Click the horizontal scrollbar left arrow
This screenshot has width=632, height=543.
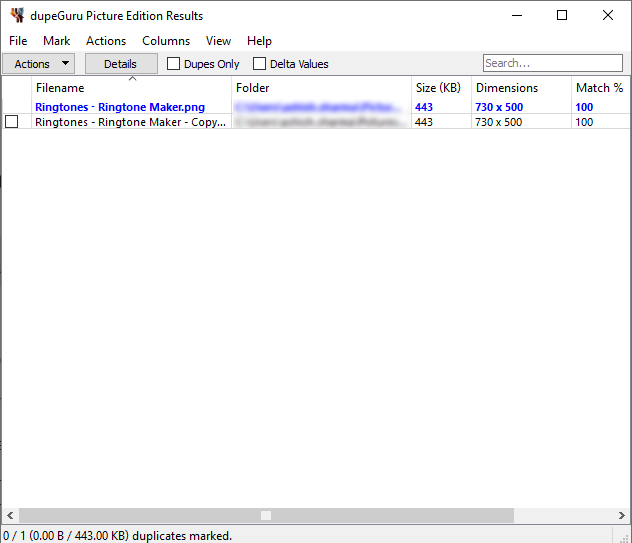tap(8, 516)
